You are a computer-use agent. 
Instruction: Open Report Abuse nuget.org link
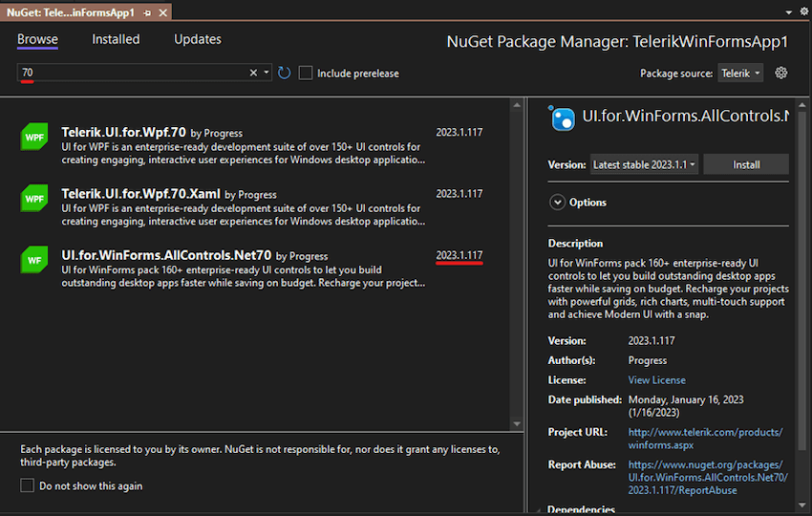[x=707, y=477]
